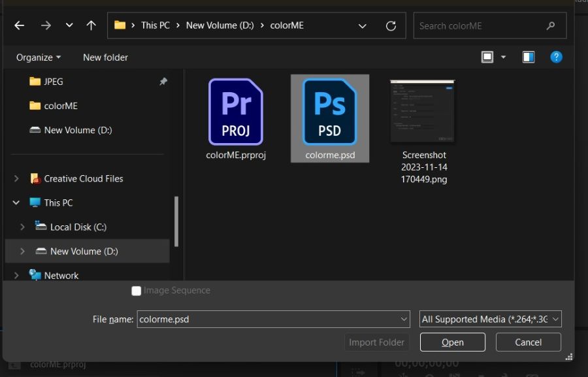Select the colorME.prproj Premiere file icon
The width and height of the screenshot is (588, 377).
[236, 112]
